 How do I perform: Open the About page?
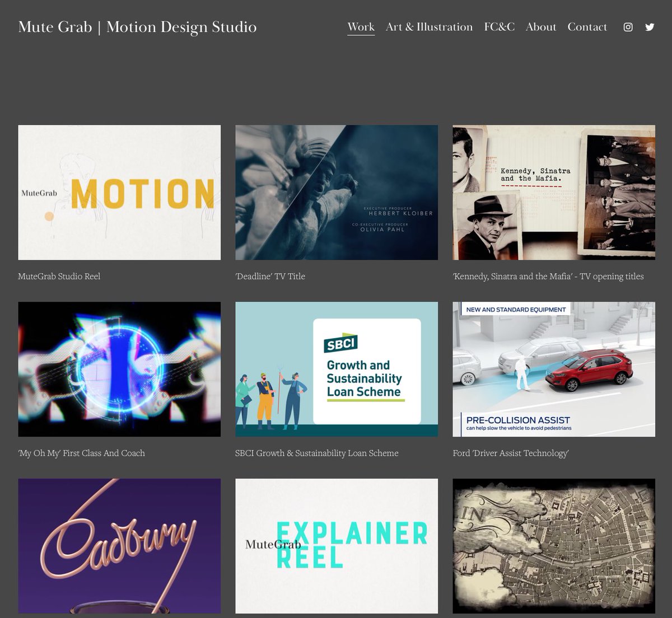[541, 27]
